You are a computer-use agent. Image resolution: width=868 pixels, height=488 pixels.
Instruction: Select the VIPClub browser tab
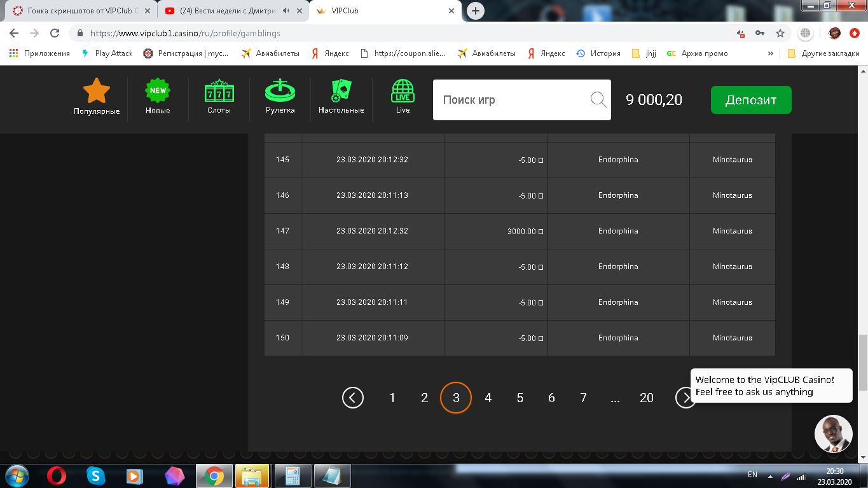pyautogui.click(x=385, y=11)
